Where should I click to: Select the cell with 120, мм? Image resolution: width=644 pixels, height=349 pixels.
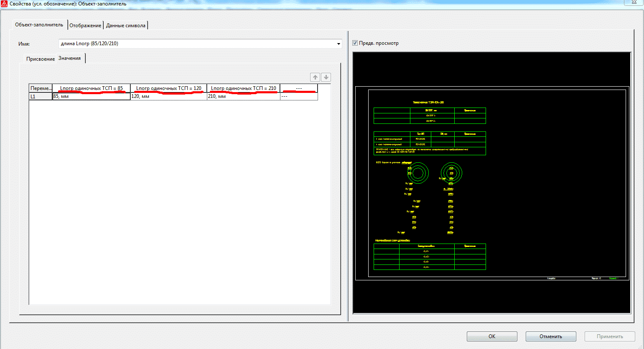169,96
